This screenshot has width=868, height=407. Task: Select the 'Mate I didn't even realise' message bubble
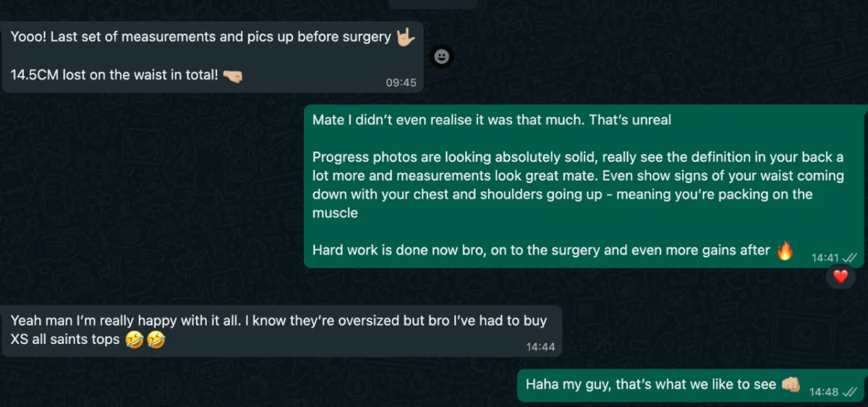(x=585, y=186)
